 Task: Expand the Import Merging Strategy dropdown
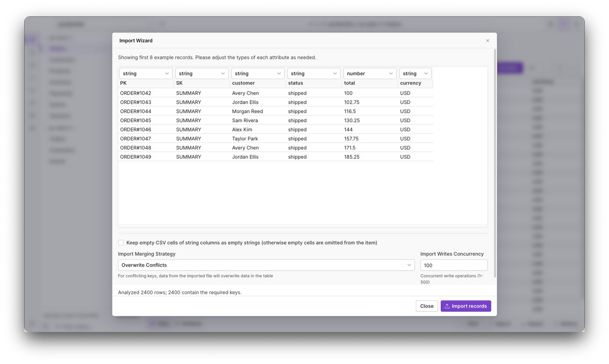click(x=266, y=265)
